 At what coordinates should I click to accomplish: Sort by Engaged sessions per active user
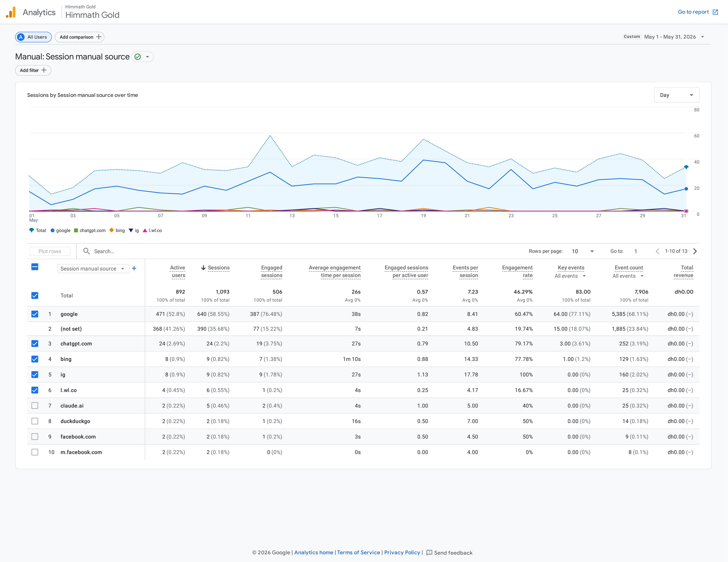(406, 271)
